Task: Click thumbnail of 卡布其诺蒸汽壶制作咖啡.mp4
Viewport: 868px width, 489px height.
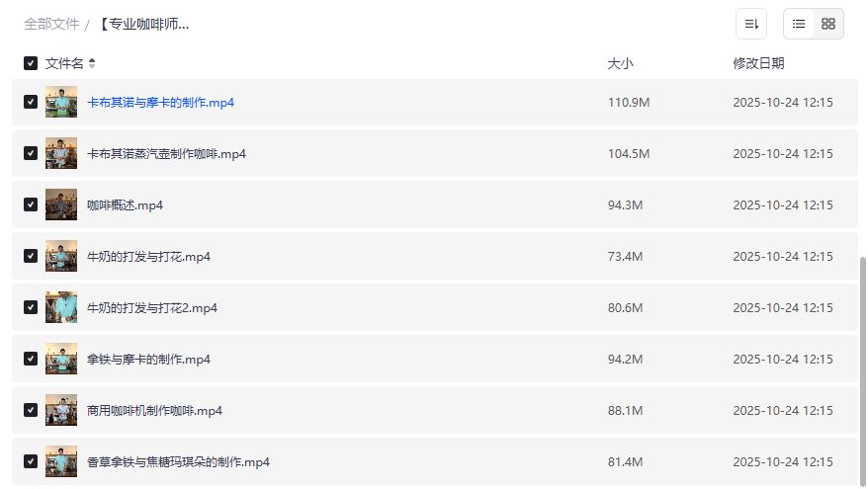Action: (x=61, y=153)
